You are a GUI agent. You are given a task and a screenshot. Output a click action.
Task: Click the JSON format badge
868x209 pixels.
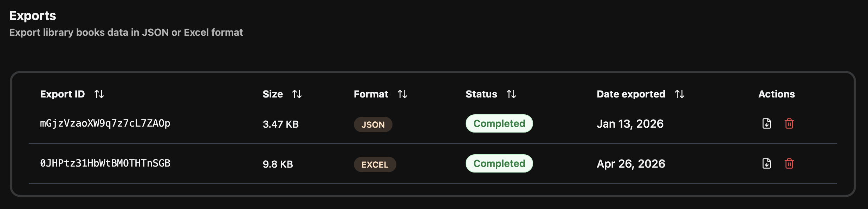coord(373,124)
